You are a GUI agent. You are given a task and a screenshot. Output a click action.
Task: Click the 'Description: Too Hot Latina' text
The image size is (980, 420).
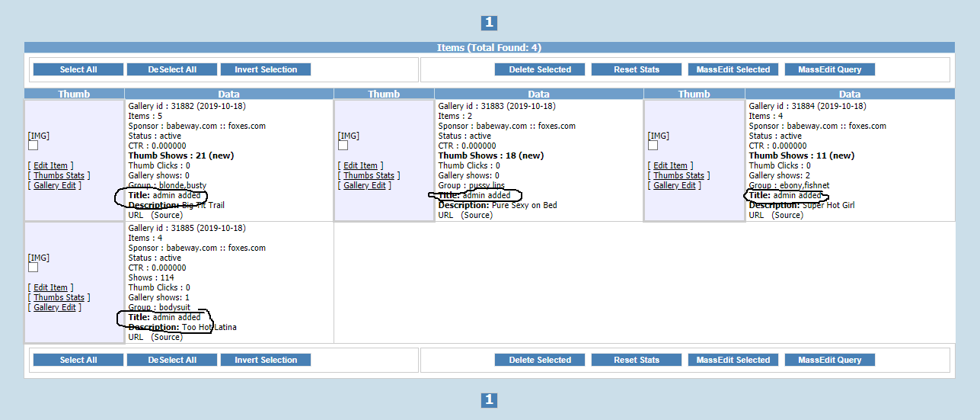pyautogui.click(x=183, y=327)
